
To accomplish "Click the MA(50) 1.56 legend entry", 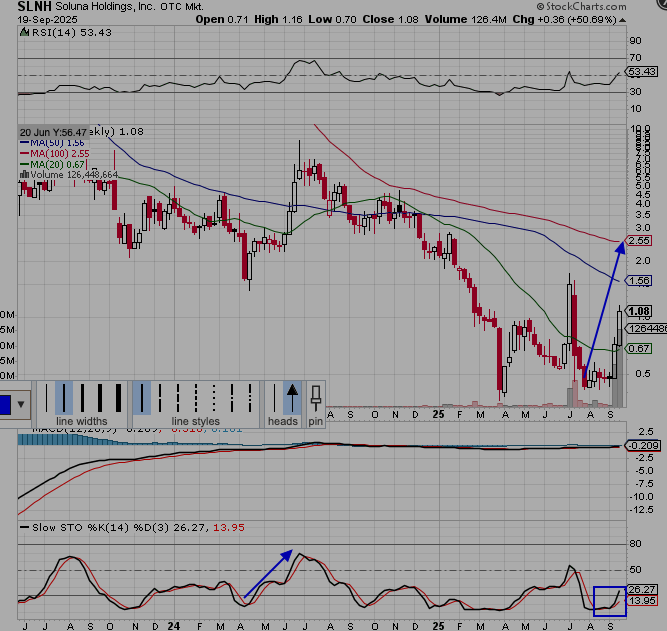I will click(x=52, y=143).
